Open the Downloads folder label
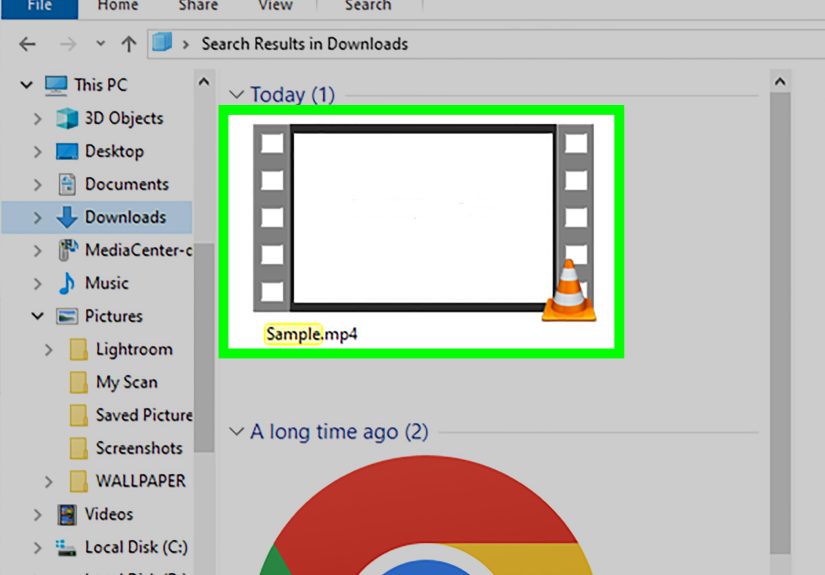Image resolution: width=825 pixels, height=575 pixels. [x=125, y=217]
